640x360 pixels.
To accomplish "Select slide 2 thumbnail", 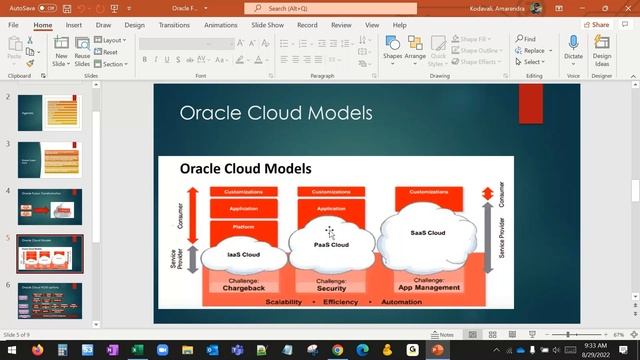I will [x=50, y=113].
